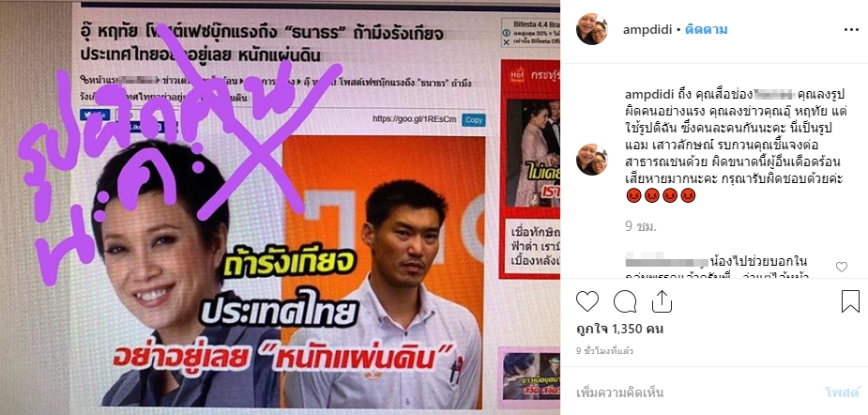Image resolution: width=868 pixels, height=415 pixels.
Task: Follow ampdidi via ติดตาม link
Action: click(707, 30)
